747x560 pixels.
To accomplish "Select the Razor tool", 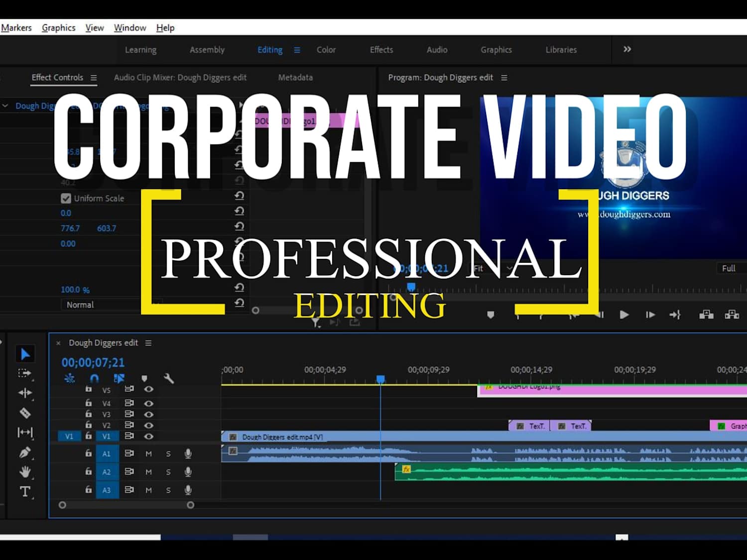I will click(x=25, y=413).
